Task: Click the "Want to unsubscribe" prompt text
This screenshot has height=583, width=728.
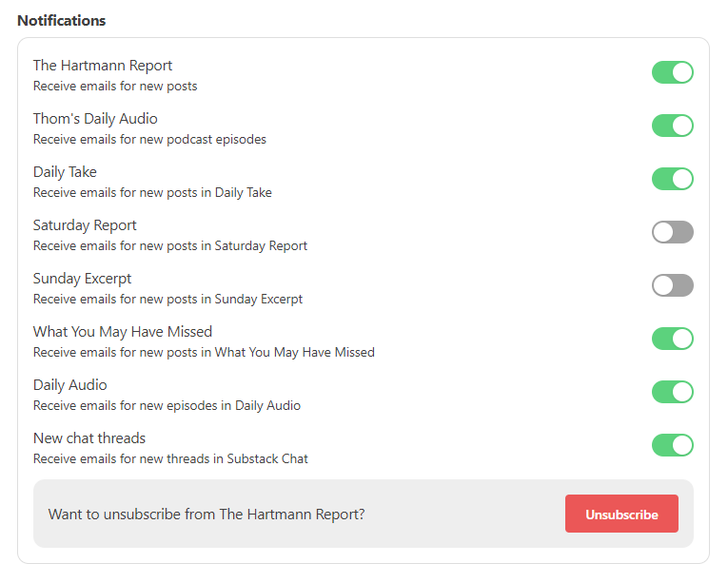Action: 207,515
